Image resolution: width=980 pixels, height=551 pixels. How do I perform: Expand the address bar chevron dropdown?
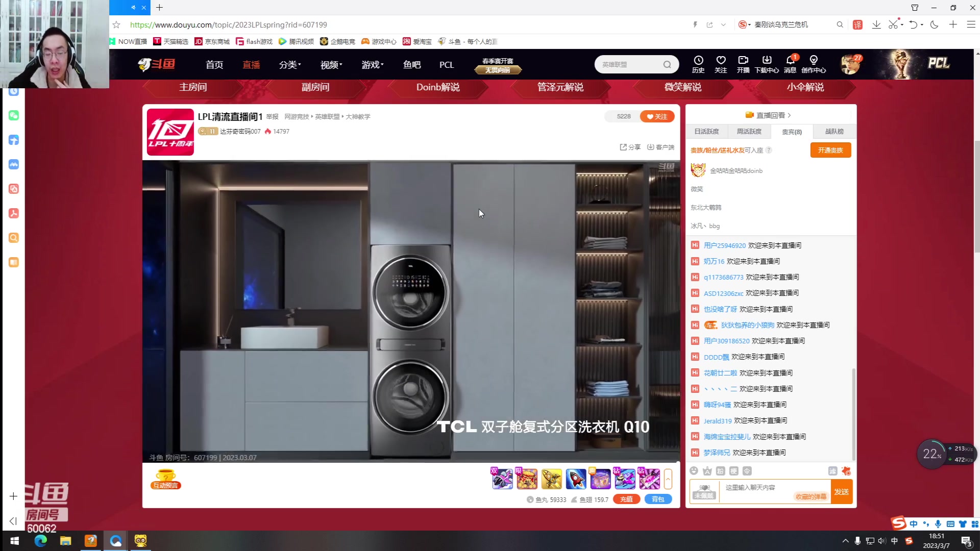pyautogui.click(x=723, y=24)
